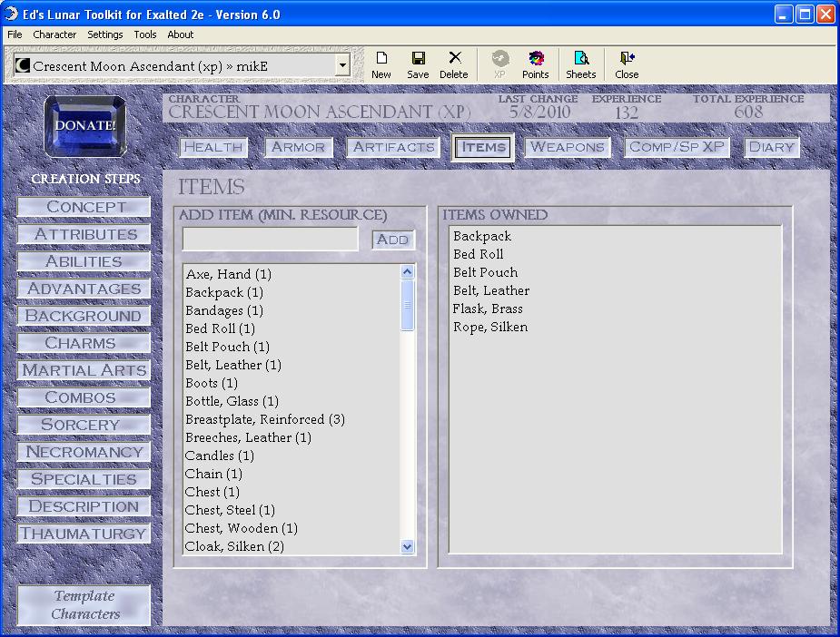840x637 pixels.
Task: Open the File menu
Action: pyautogui.click(x=15, y=34)
